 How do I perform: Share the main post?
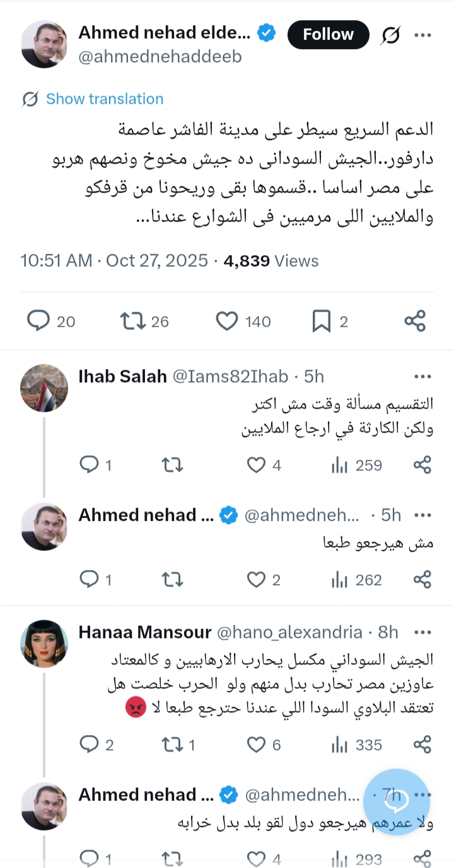click(415, 321)
